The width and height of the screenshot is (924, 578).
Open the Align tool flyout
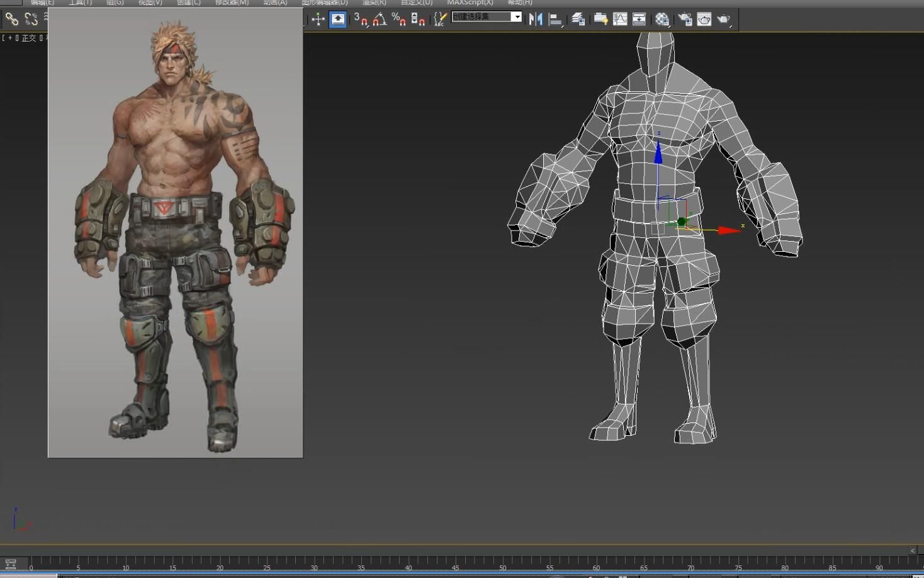pos(555,20)
